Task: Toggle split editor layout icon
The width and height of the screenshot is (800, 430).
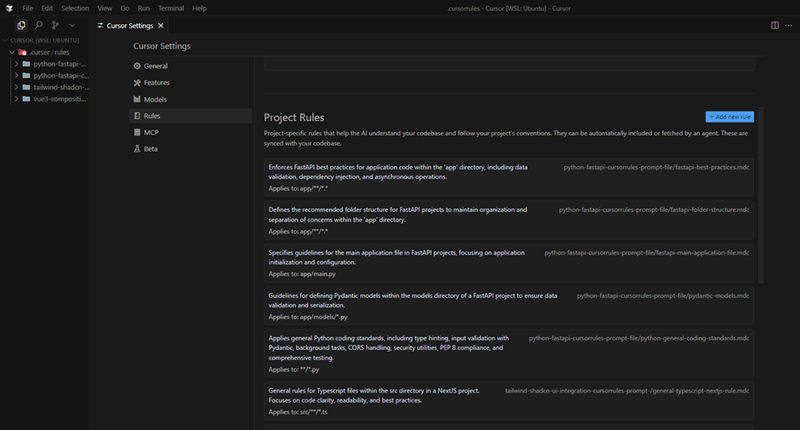Action: pos(774,25)
